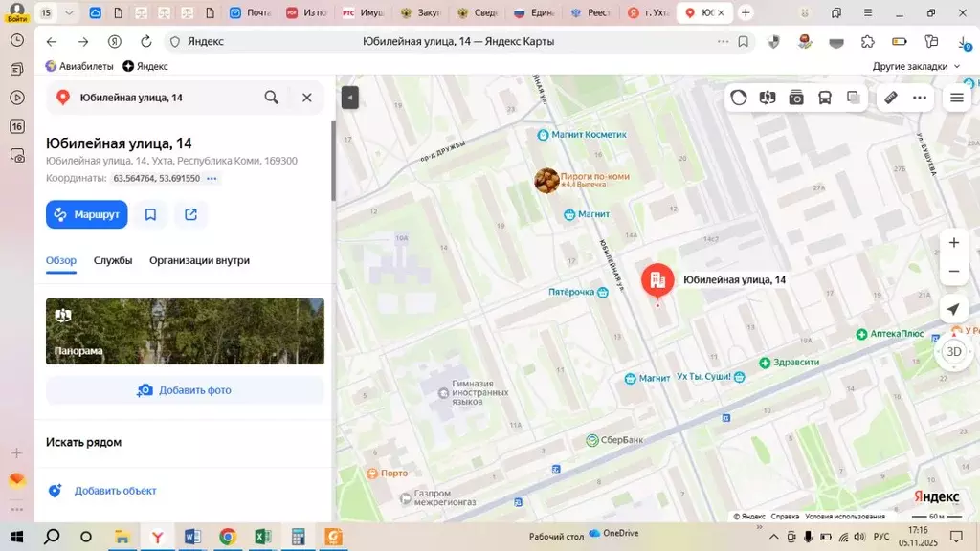The image size is (980, 551).
Task: Click the Пятёрочка store marker on the map
Action: (602, 293)
